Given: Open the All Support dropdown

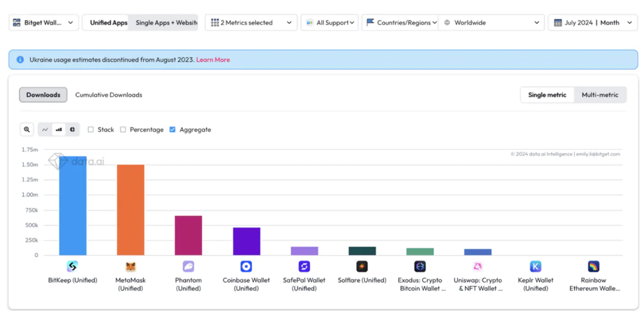Looking at the screenshot, I should [330, 23].
